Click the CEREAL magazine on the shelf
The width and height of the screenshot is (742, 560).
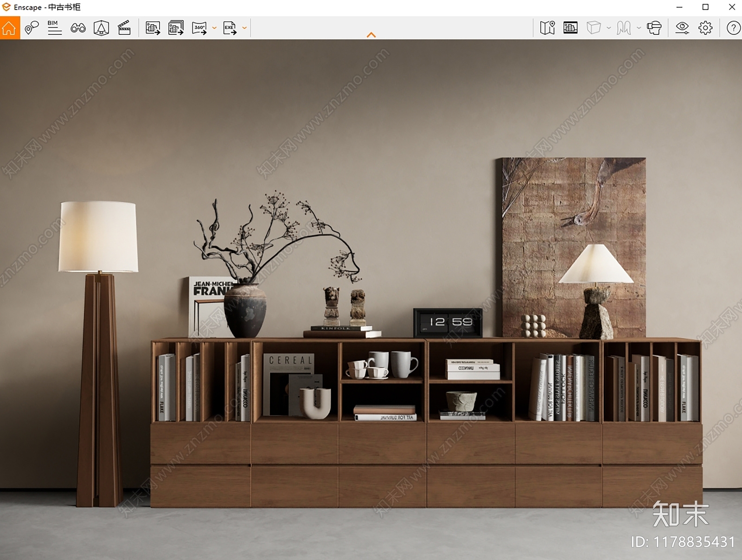click(x=288, y=385)
